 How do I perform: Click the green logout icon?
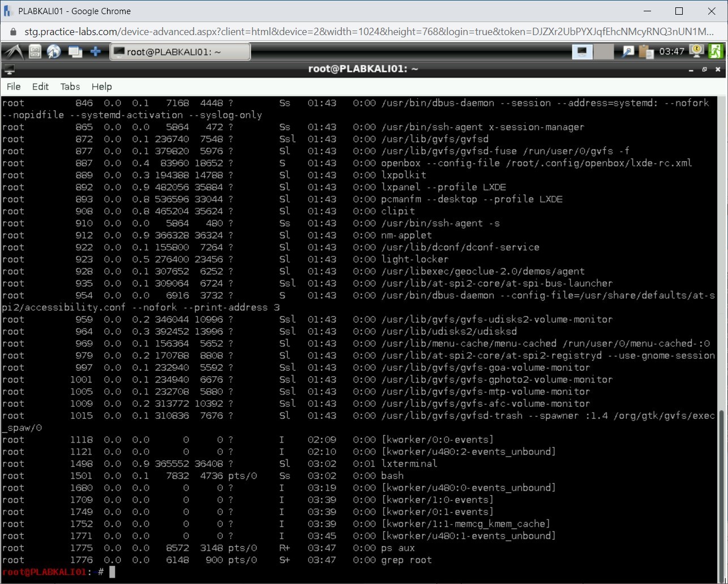click(716, 51)
